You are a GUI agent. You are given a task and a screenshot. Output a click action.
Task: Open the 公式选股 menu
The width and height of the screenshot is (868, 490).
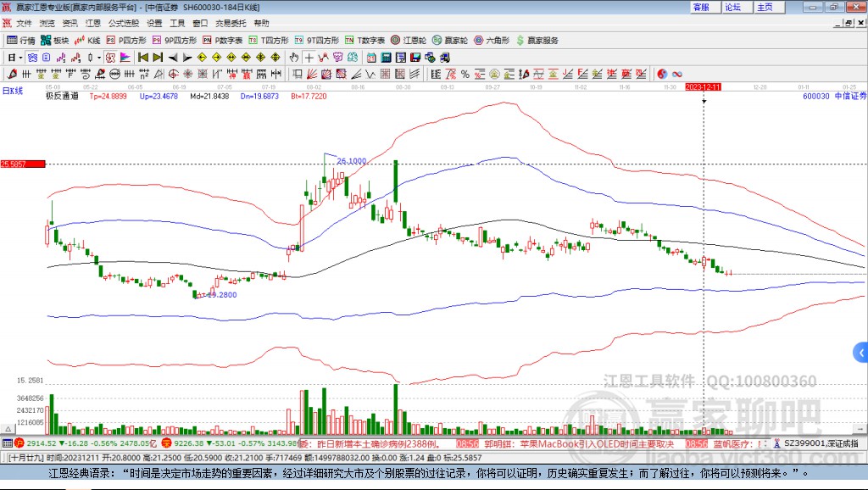coord(124,23)
